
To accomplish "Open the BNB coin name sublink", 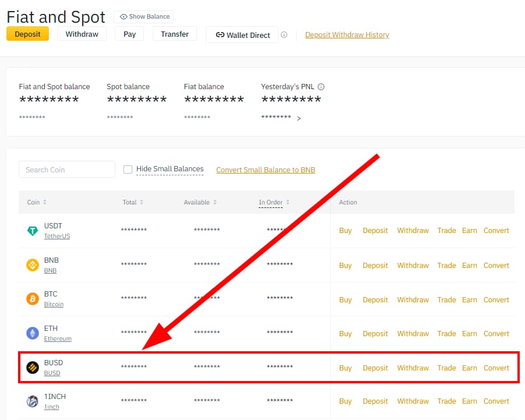I will 50,270.
